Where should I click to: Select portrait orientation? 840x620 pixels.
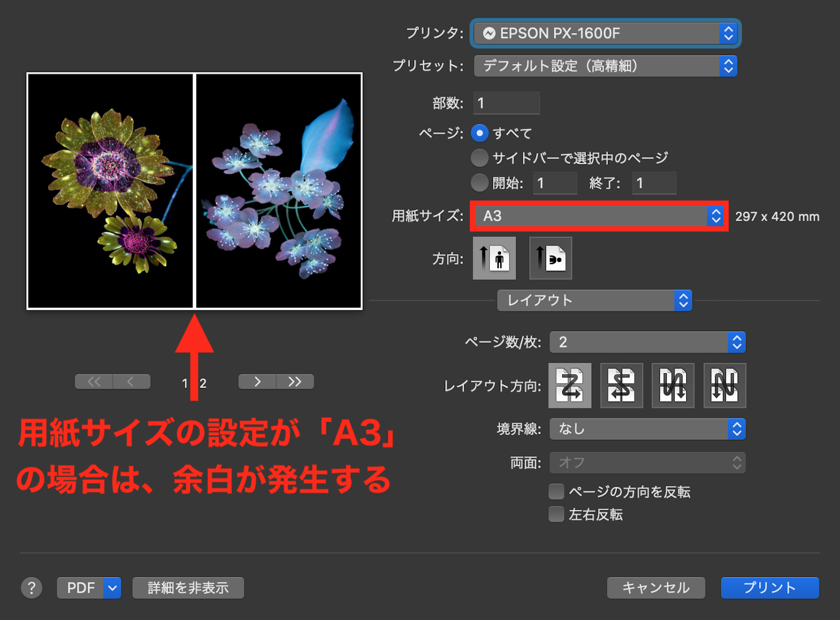pos(494,258)
